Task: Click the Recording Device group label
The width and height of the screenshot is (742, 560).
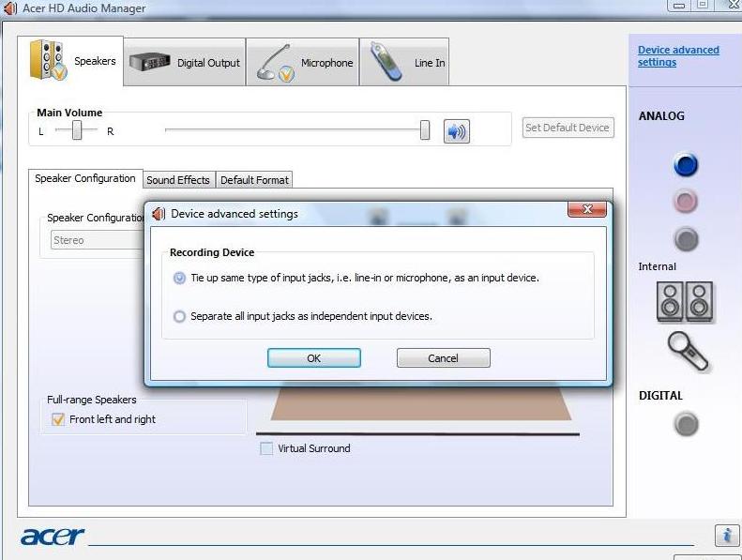Action: coord(212,252)
